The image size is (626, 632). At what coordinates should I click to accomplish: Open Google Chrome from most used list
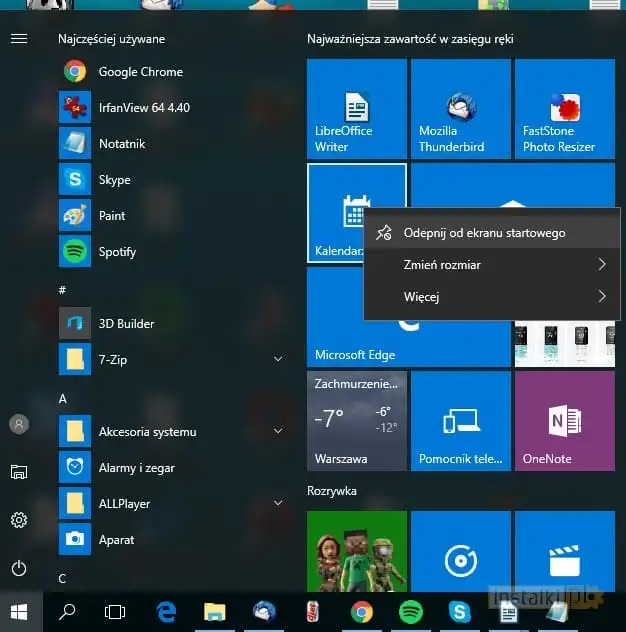tap(140, 72)
